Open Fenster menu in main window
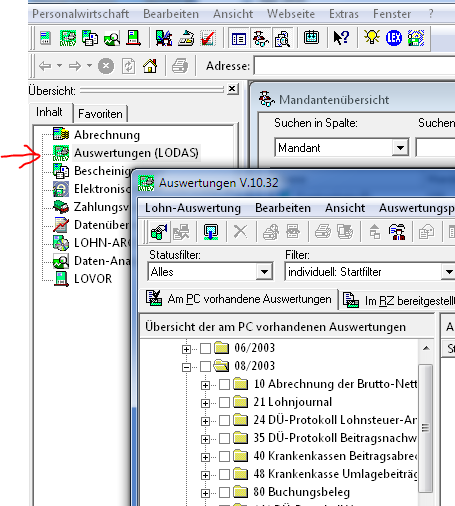Screen dimensions: 455x506 tap(392, 14)
